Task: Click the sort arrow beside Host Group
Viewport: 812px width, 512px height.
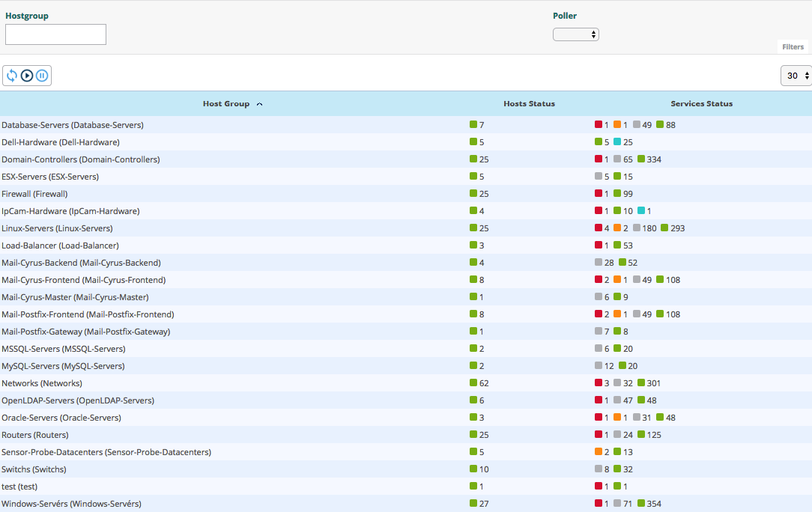Action: tap(259, 104)
